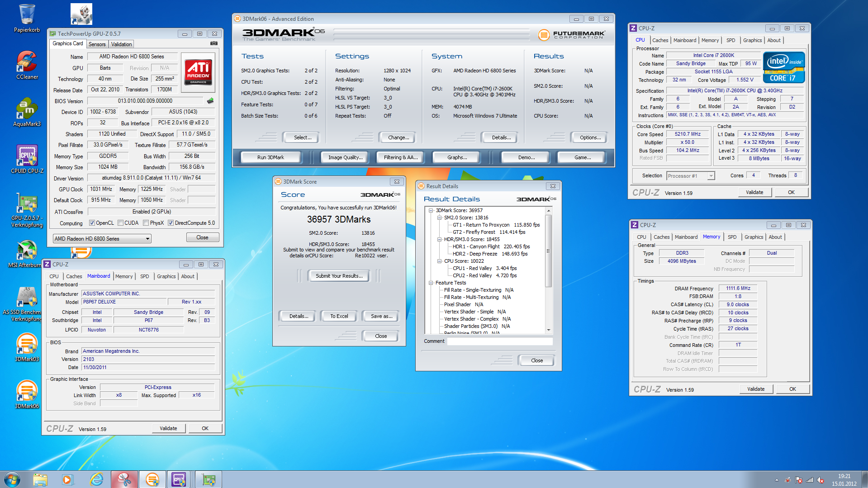Image resolution: width=868 pixels, height=488 pixels.
Task: Open the Processor #1 selection dropdown
Action: (x=690, y=176)
